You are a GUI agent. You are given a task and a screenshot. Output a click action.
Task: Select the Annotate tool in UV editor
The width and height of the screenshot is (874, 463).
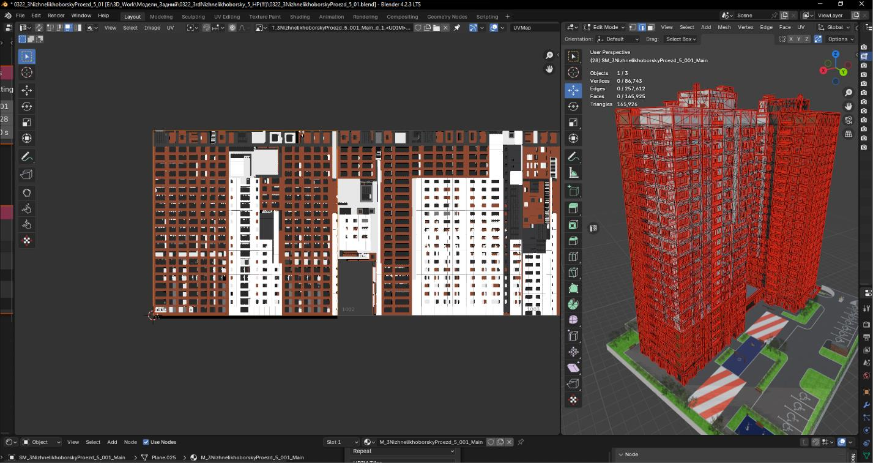pos(27,157)
